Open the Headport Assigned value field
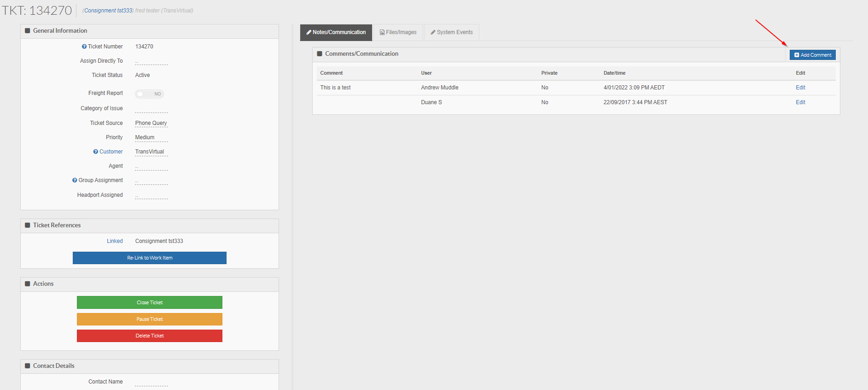This screenshot has height=390, width=868. click(151, 195)
